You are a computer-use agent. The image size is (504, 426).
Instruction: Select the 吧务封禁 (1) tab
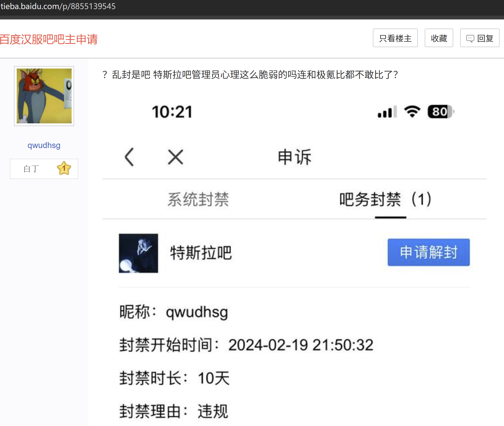pyautogui.click(x=385, y=199)
